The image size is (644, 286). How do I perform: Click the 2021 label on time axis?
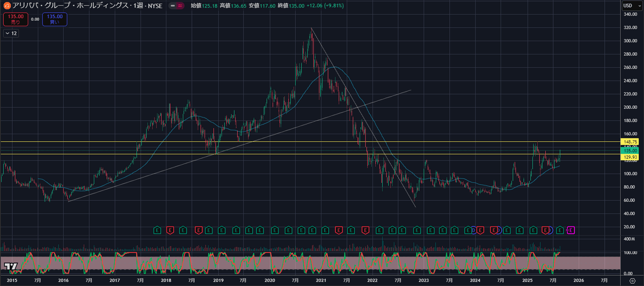coord(321,280)
